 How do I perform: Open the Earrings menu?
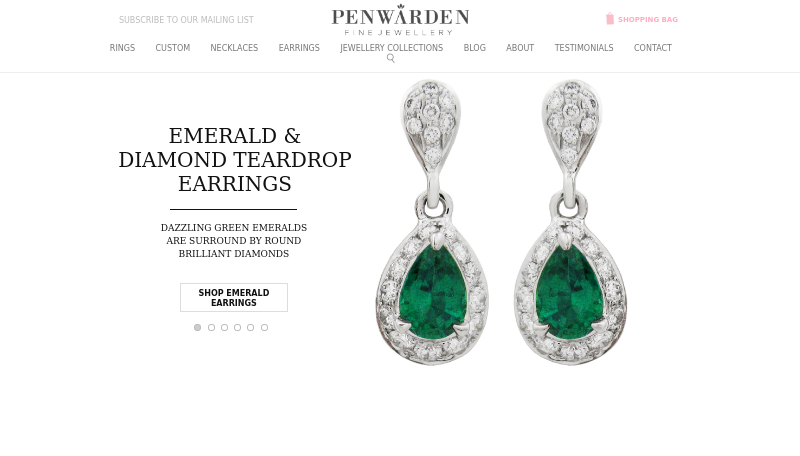coord(299,47)
